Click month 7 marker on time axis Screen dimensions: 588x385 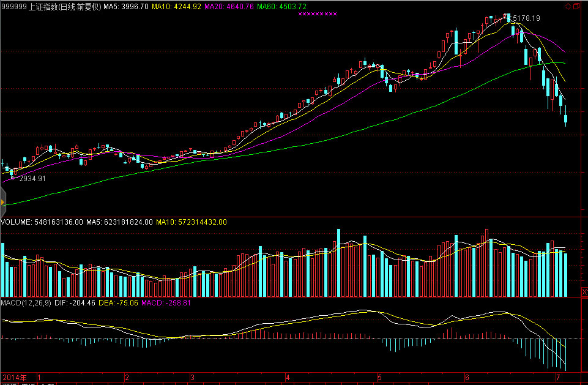(x=557, y=378)
